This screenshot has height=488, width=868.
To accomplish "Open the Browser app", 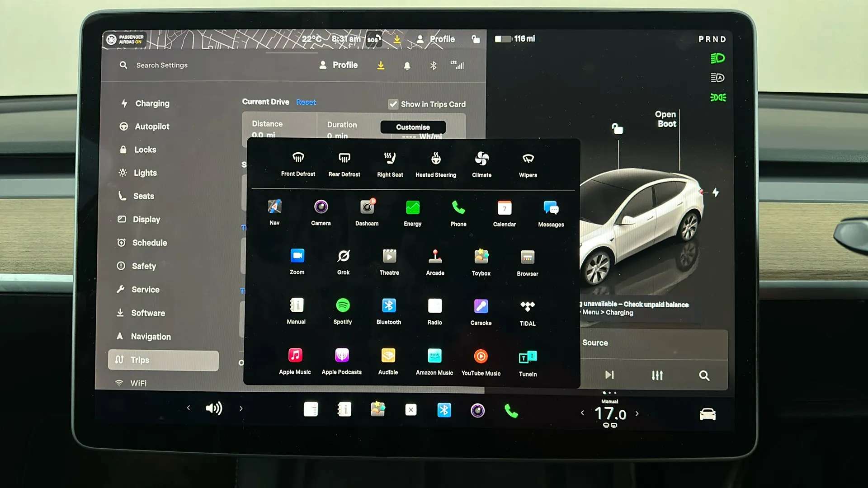I will 528,263.
